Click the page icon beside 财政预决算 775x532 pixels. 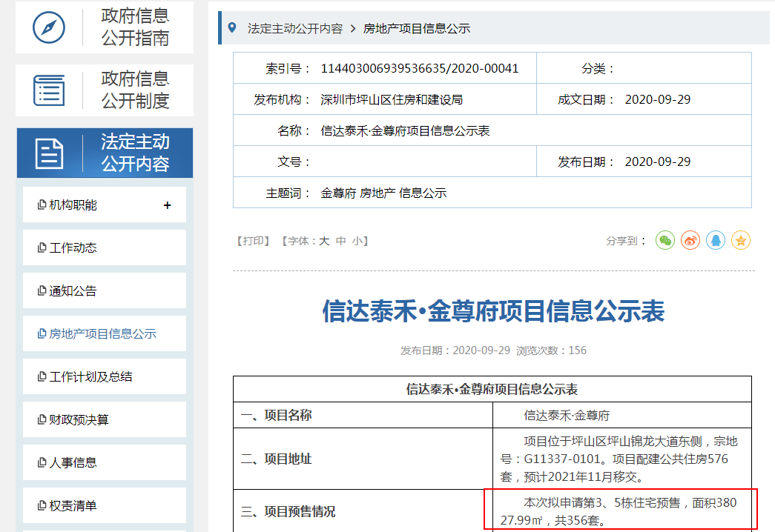pyautogui.click(x=42, y=419)
